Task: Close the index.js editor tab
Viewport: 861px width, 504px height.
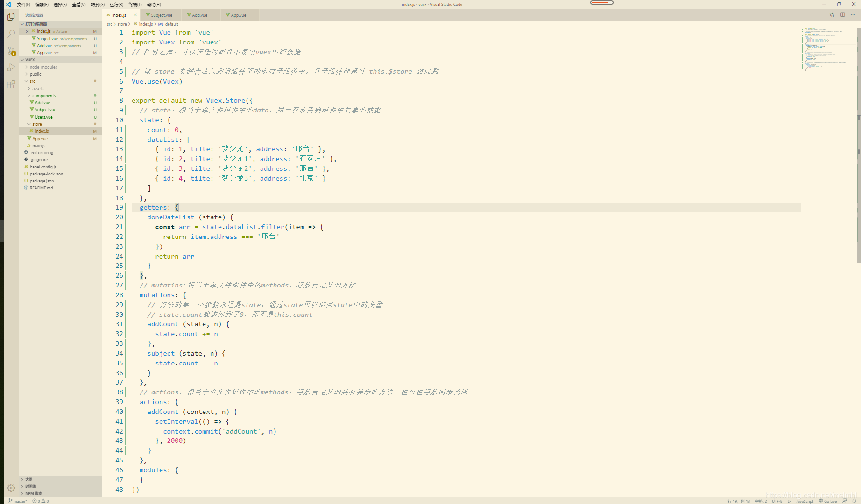Action: (x=135, y=15)
